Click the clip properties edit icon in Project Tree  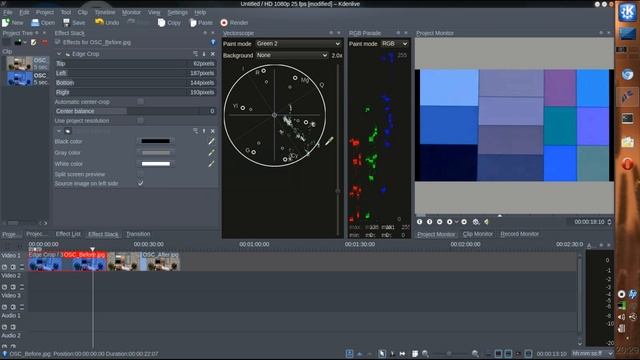[x=34, y=42]
